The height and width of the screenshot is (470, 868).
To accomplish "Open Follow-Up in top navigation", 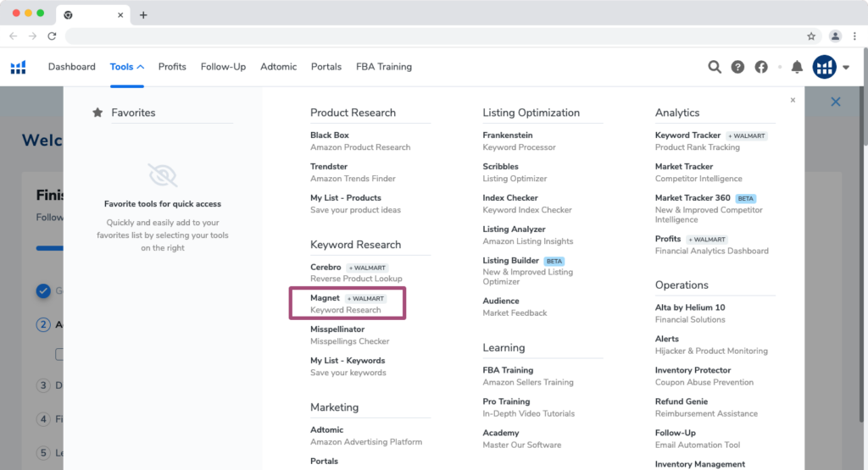I will (223, 67).
